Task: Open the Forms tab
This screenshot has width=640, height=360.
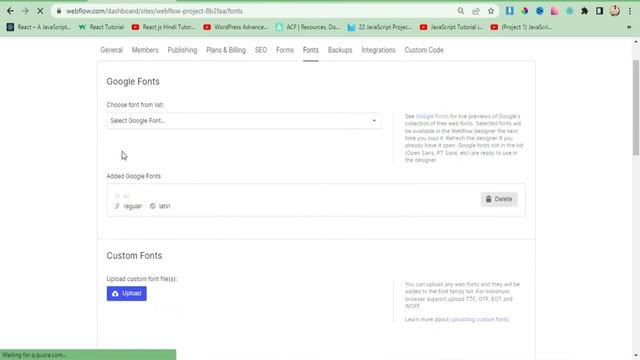Action: tap(285, 50)
